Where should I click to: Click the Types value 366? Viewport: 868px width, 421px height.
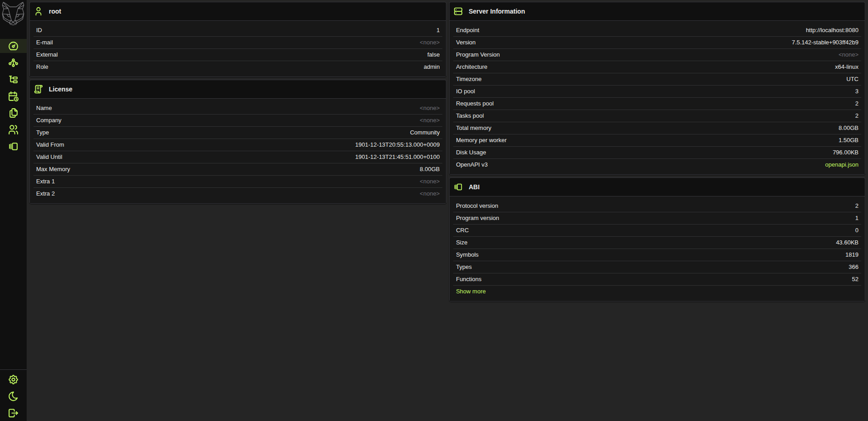pyautogui.click(x=853, y=267)
